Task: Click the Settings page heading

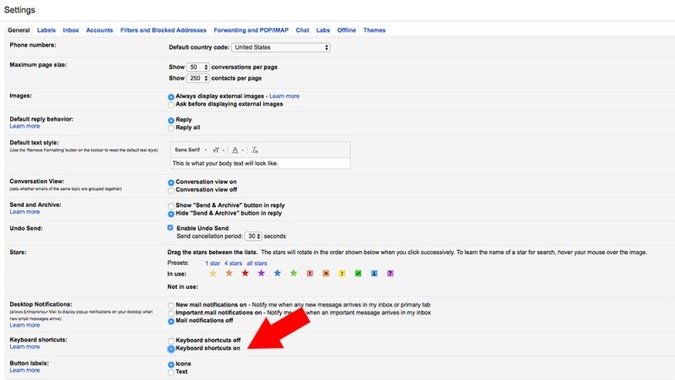Action: (x=20, y=10)
